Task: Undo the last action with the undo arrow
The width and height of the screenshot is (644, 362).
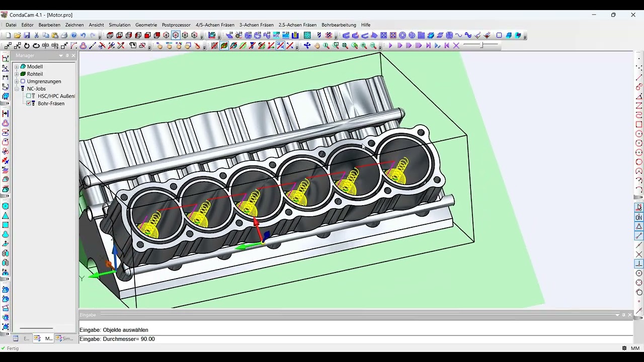Action: point(83,35)
